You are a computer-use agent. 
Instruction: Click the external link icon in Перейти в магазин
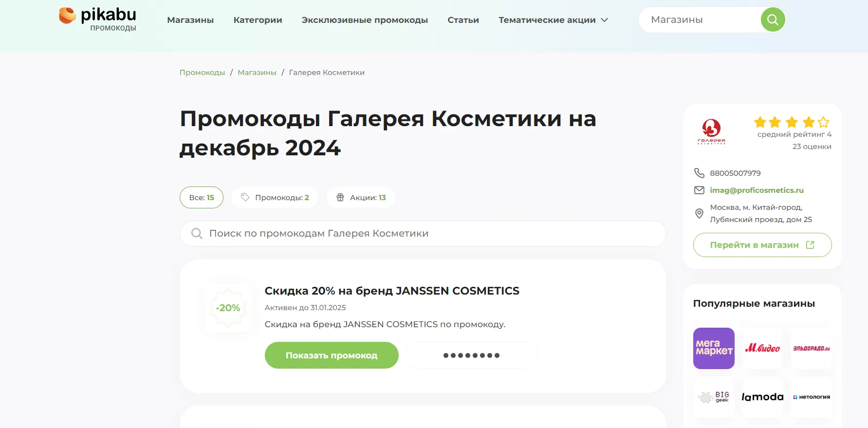point(810,245)
